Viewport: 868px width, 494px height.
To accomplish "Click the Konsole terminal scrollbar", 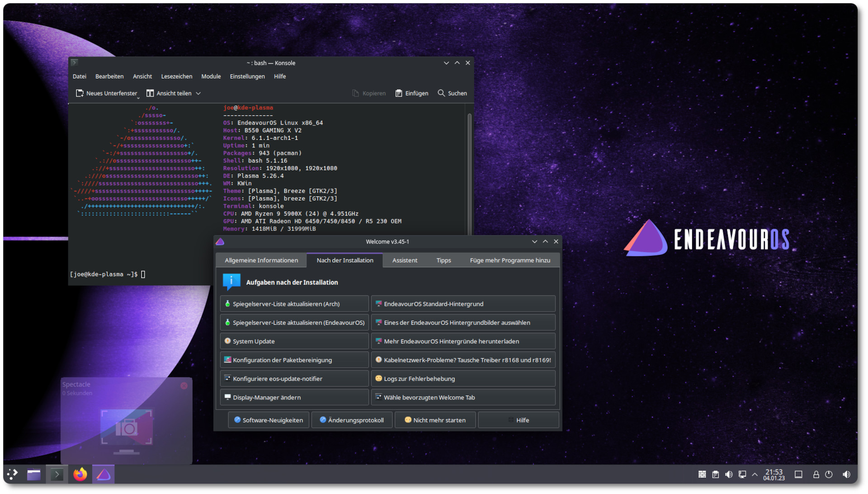I will [469, 172].
